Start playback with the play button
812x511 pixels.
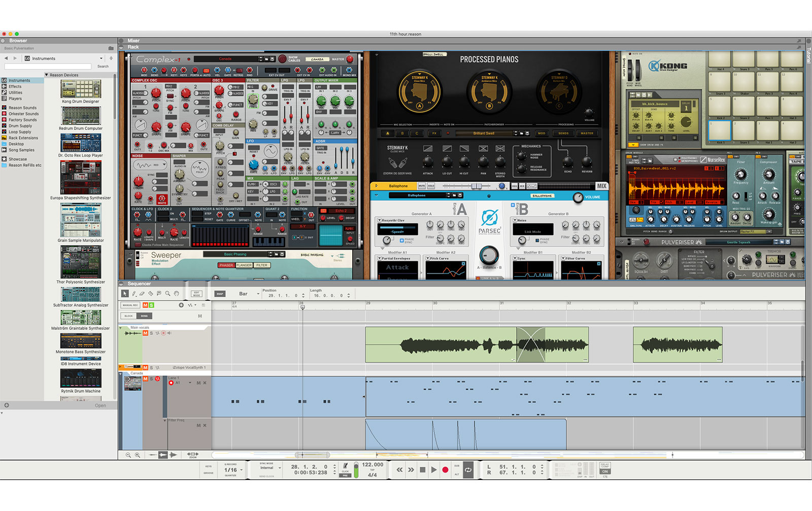tap(433, 470)
